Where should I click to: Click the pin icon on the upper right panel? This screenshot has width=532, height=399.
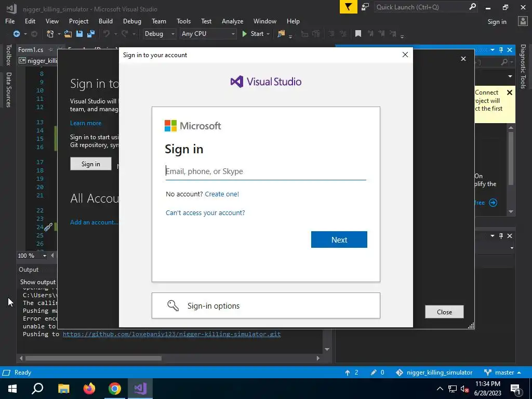(501, 50)
